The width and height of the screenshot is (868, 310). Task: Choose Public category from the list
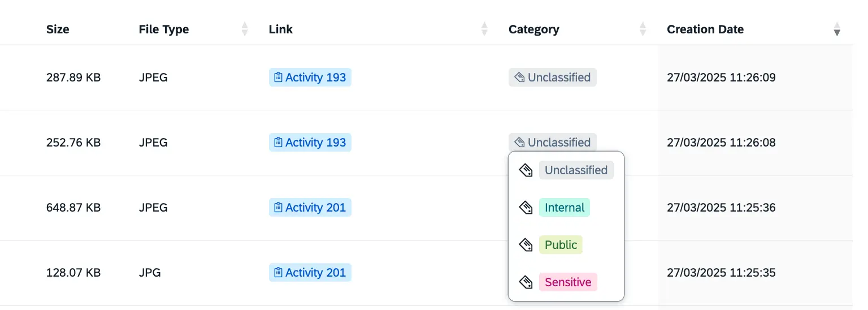point(561,245)
